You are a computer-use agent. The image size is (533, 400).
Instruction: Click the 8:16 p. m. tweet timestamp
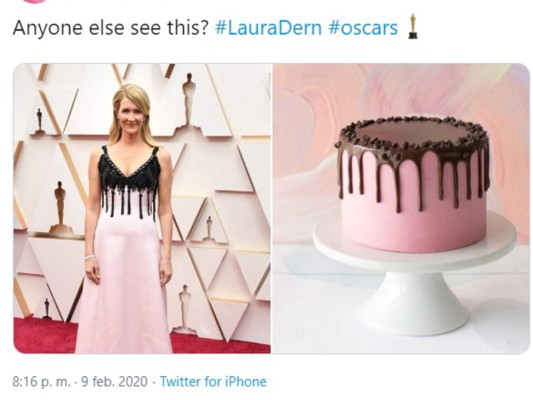click(x=40, y=381)
